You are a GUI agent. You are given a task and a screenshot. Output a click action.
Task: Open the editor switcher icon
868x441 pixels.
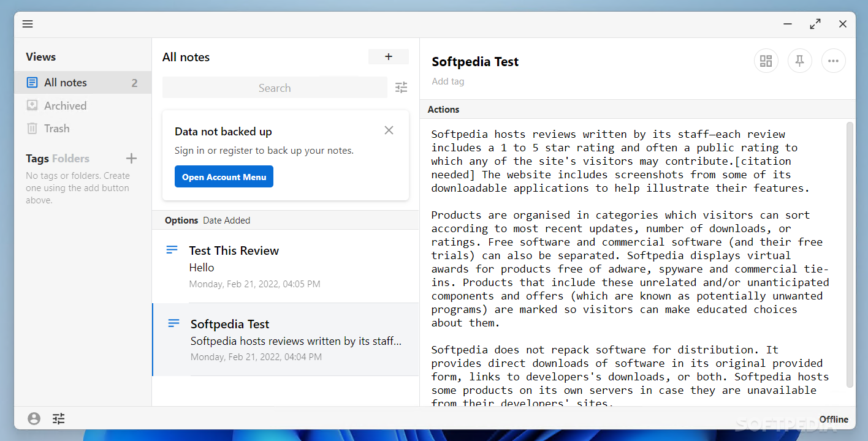[x=766, y=61]
